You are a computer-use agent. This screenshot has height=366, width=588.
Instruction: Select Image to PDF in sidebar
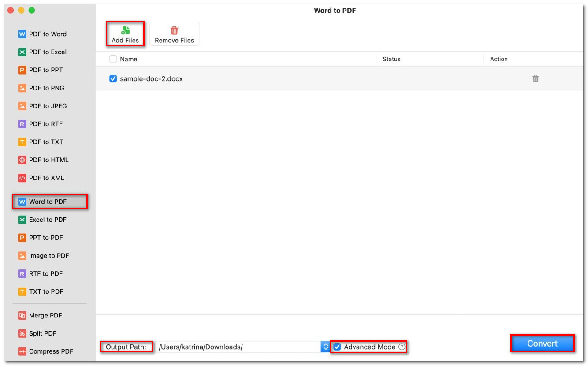pos(48,256)
